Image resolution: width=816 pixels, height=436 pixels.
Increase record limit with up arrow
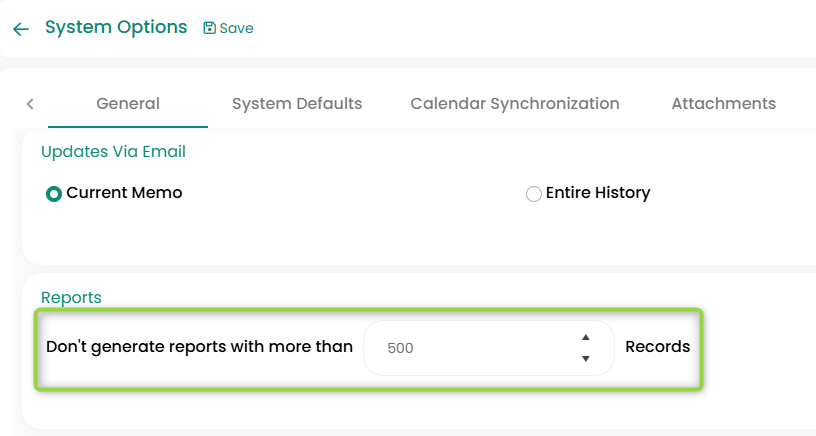(586, 337)
